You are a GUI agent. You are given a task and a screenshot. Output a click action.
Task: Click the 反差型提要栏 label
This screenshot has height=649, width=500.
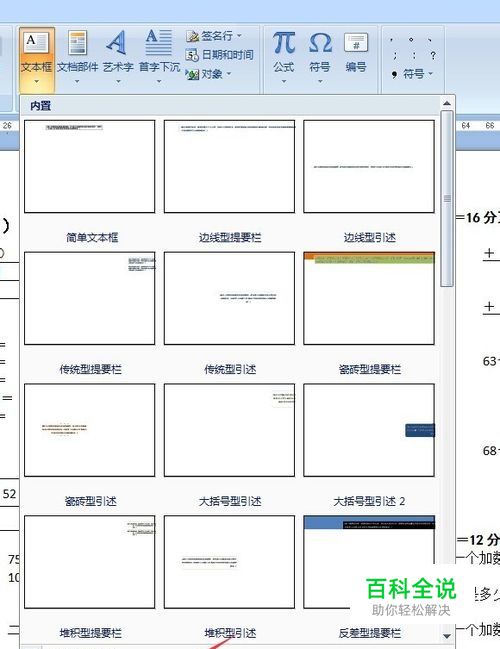(370, 633)
